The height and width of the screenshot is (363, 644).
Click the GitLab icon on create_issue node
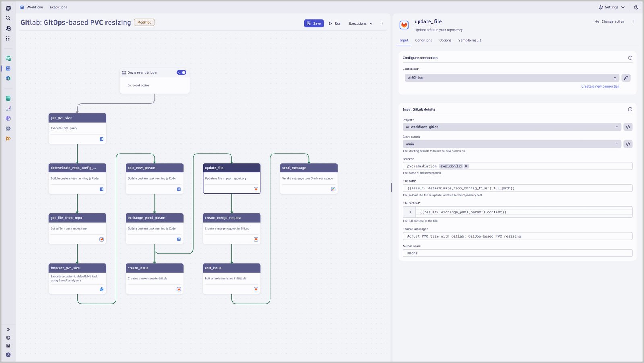pyautogui.click(x=179, y=289)
